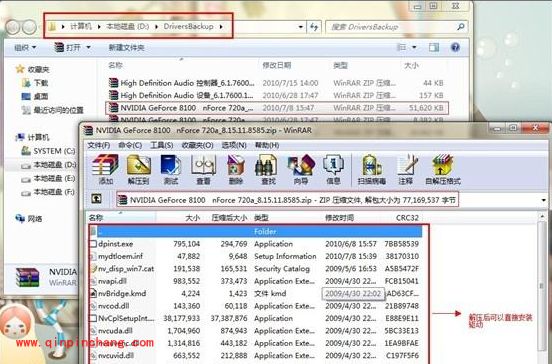Open Desktop (桌面) in Explorer sidebar
552x364 pixels.
click(x=35, y=96)
